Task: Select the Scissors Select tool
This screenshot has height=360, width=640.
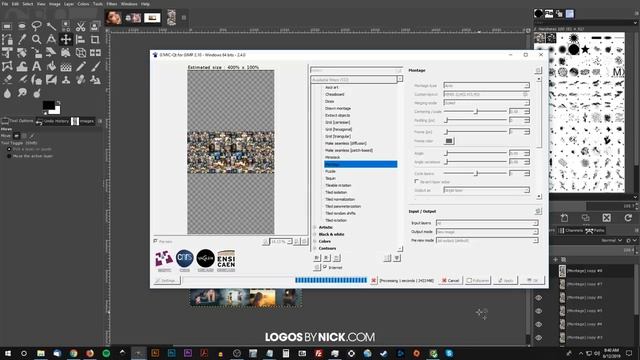Action: pos(80,27)
